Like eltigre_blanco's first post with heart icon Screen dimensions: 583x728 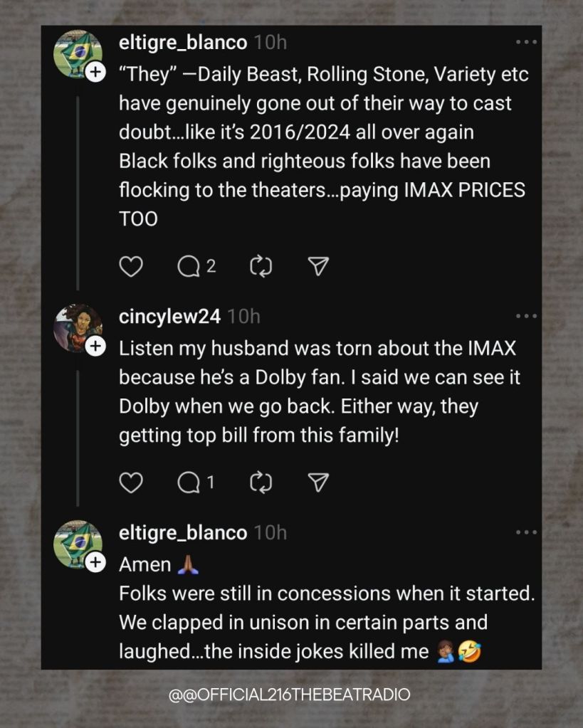point(131,266)
